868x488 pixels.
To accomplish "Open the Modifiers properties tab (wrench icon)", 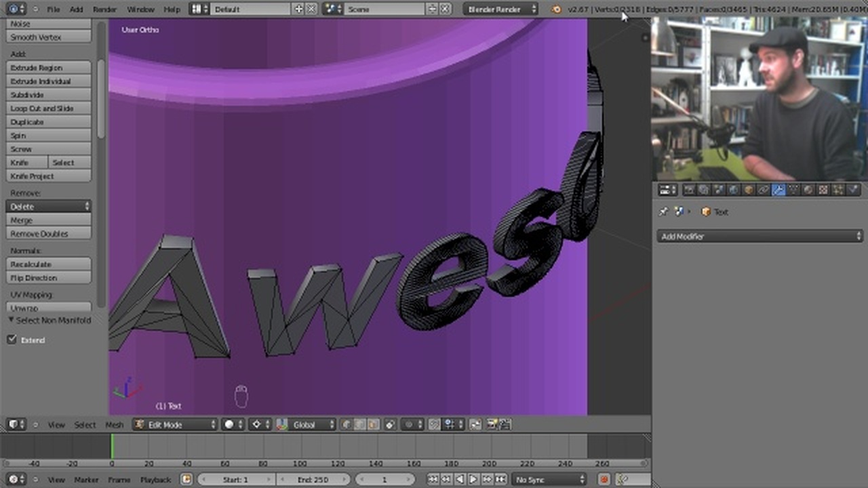I will (x=778, y=190).
